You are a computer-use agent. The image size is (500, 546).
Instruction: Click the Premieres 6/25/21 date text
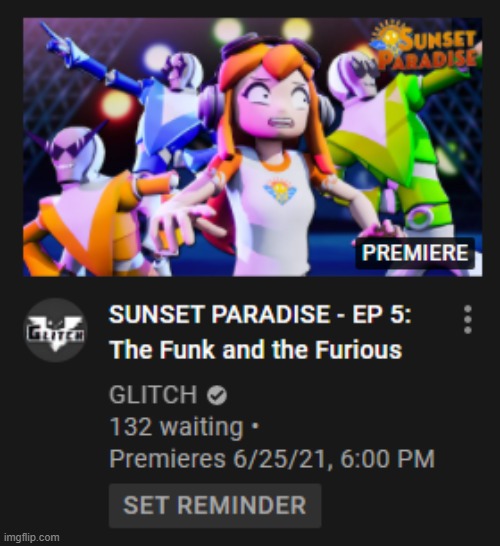[x=272, y=459]
